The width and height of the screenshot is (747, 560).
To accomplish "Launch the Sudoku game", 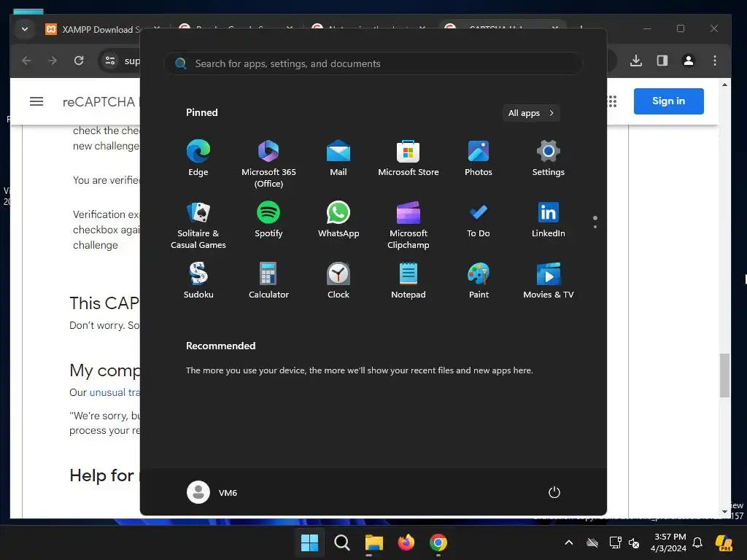I will pyautogui.click(x=198, y=281).
